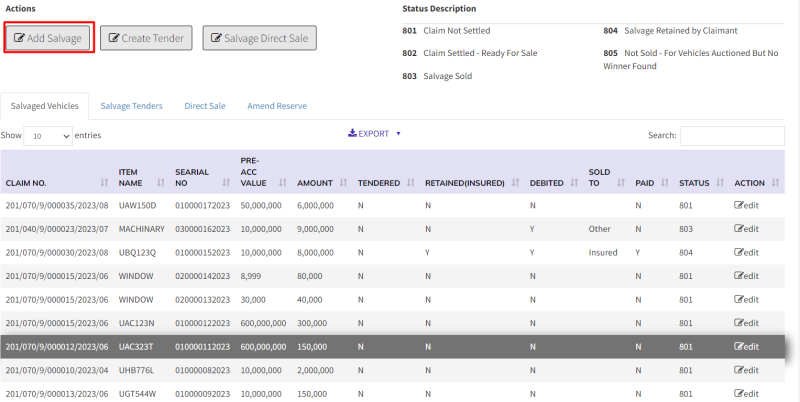Click edit for the UBQ123Q row
The image size is (800, 402).
coord(746,253)
